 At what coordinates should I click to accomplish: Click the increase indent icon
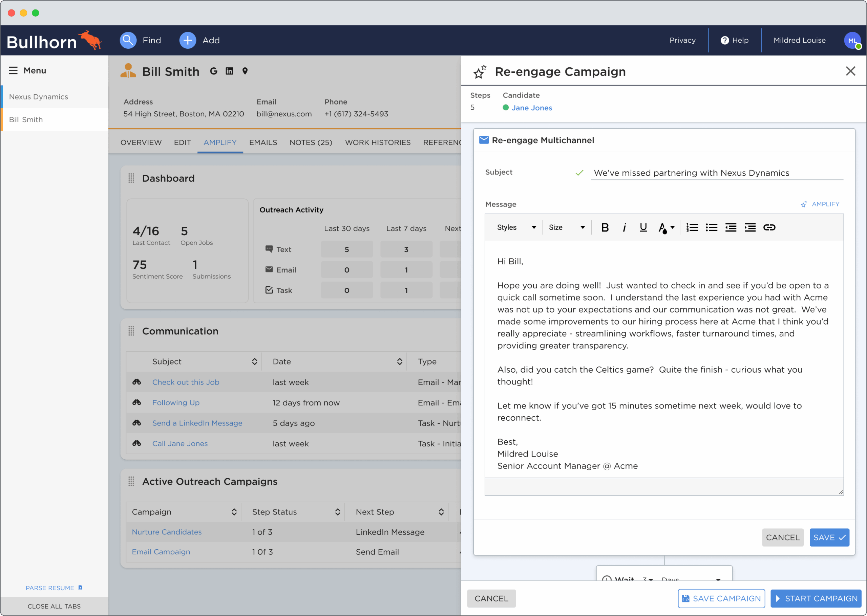tap(750, 227)
